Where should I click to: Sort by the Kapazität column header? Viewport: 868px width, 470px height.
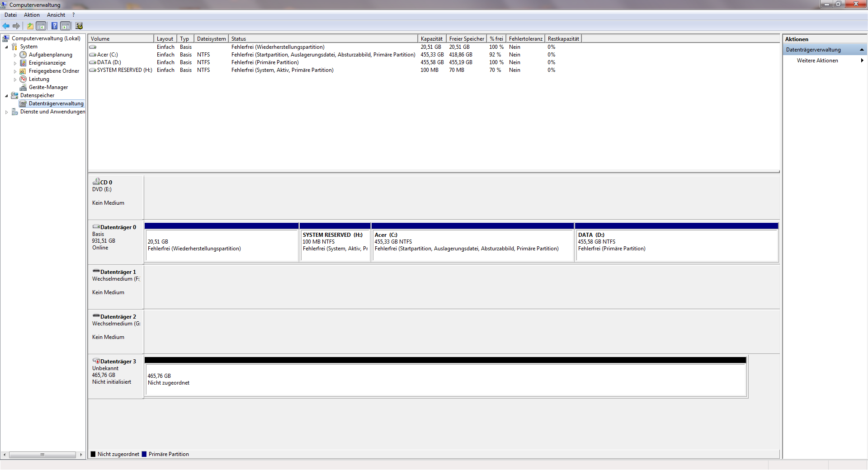click(432, 39)
